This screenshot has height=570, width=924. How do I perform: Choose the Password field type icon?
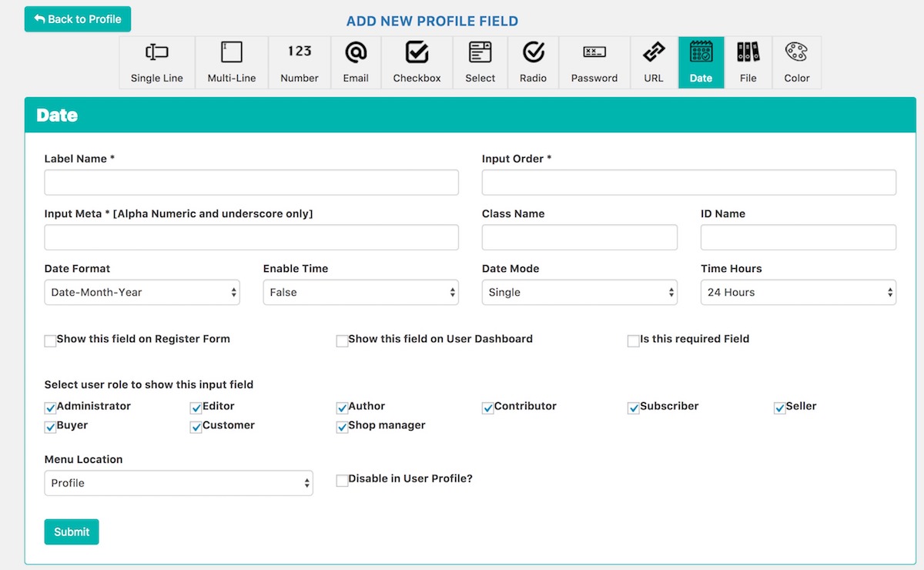[x=594, y=52]
